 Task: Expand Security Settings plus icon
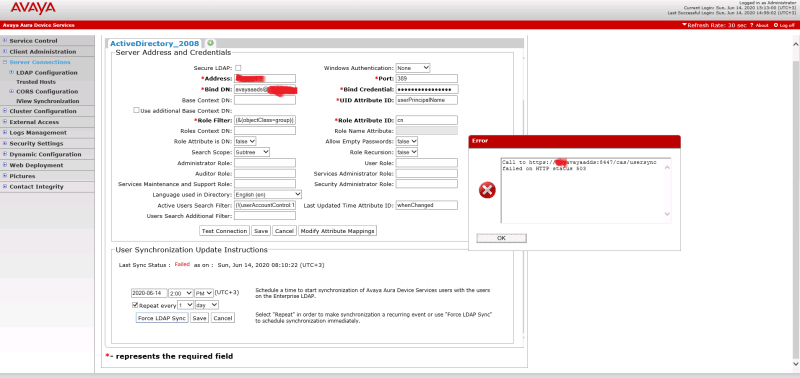5,143
